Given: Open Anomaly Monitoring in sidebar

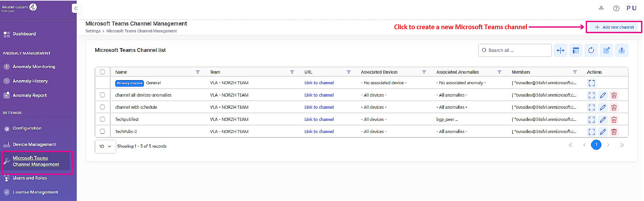Looking at the screenshot, I should (34, 66).
